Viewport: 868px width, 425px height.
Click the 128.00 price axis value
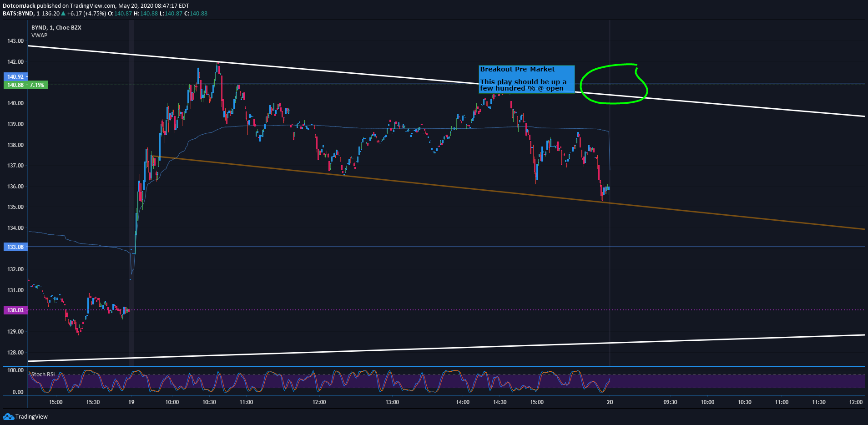click(15, 353)
